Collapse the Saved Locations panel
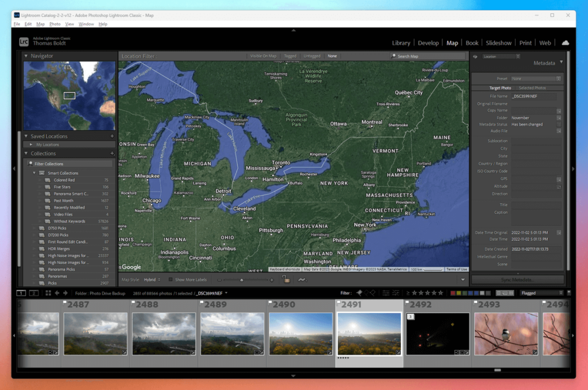588x390 pixels. click(26, 136)
